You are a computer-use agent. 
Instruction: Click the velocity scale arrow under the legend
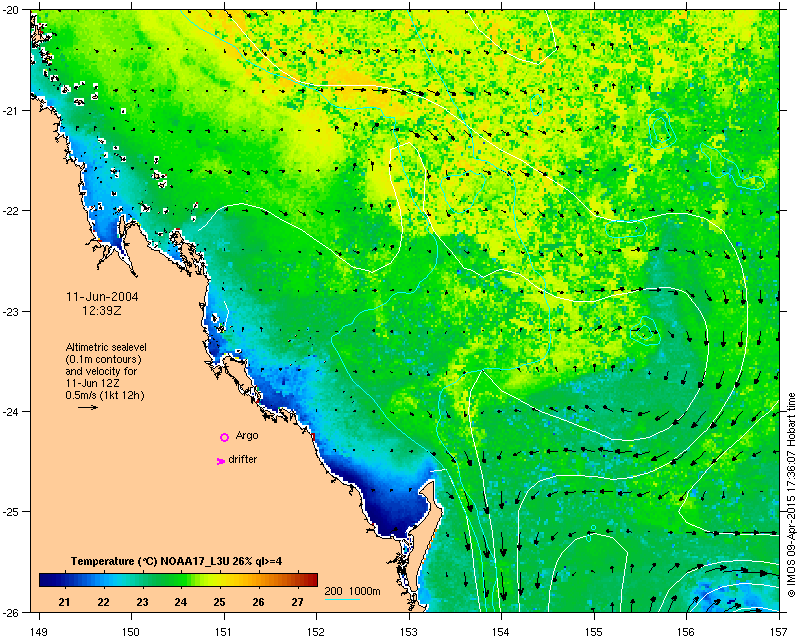(88, 407)
